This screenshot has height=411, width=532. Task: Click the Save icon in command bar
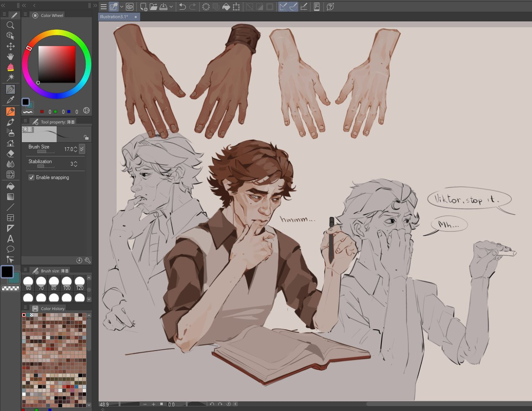coord(164,7)
